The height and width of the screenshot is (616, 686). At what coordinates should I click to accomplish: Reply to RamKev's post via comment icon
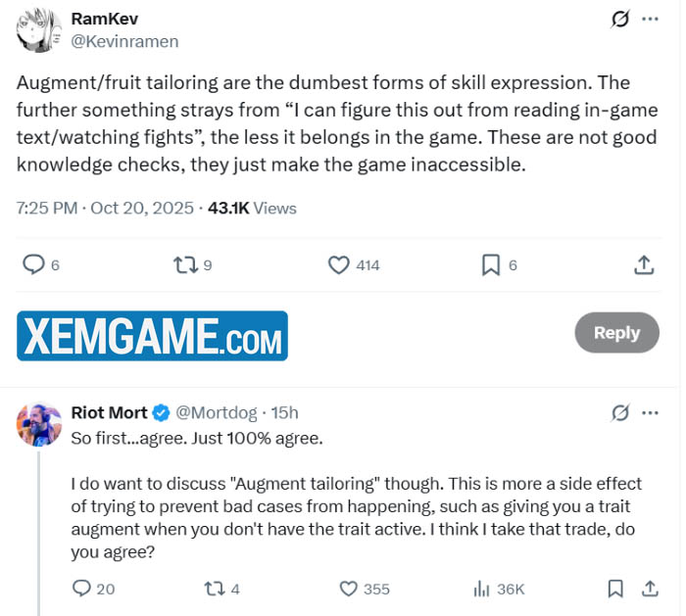click(x=33, y=264)
